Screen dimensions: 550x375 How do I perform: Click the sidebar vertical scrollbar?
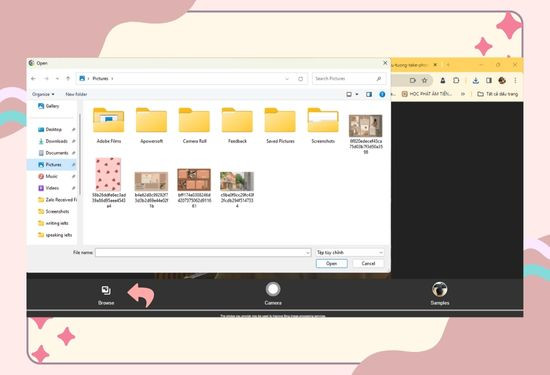(80, 154)
